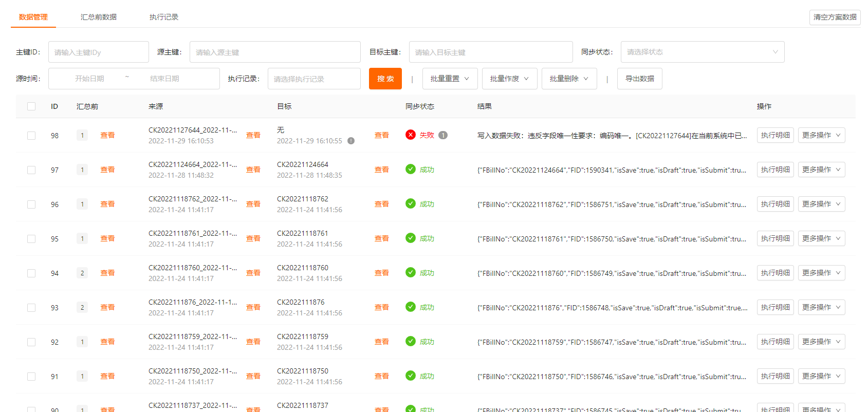Viewport: 868px width, 412px height.
Task: Open 更多操作 menu for row 97
Action: (821, 170)
